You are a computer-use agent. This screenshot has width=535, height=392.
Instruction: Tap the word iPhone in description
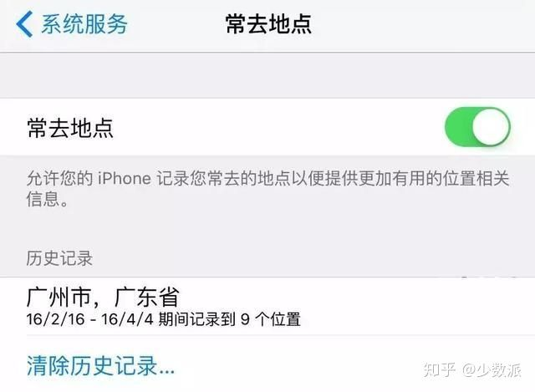[125, 178]
